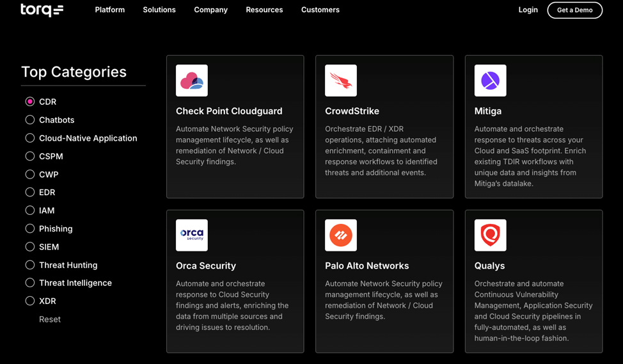Open the Customers menu
This screenshot has width=623, height=364.
click(320, 10)
